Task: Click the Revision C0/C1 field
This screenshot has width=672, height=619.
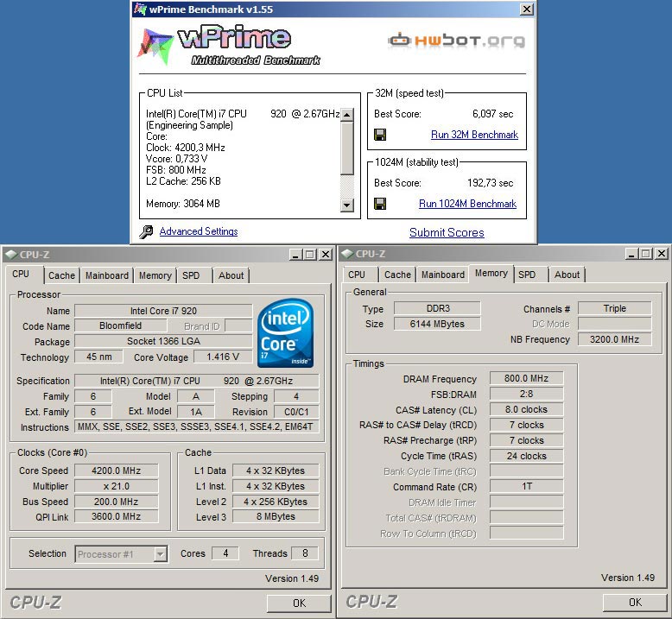Action: pyautogui.click(x=296, y=412)
